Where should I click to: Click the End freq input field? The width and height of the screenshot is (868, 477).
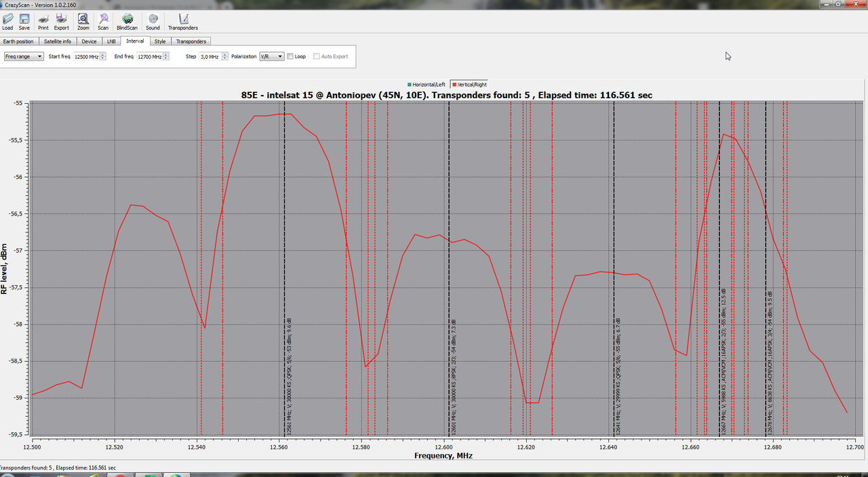coord(149,57)
